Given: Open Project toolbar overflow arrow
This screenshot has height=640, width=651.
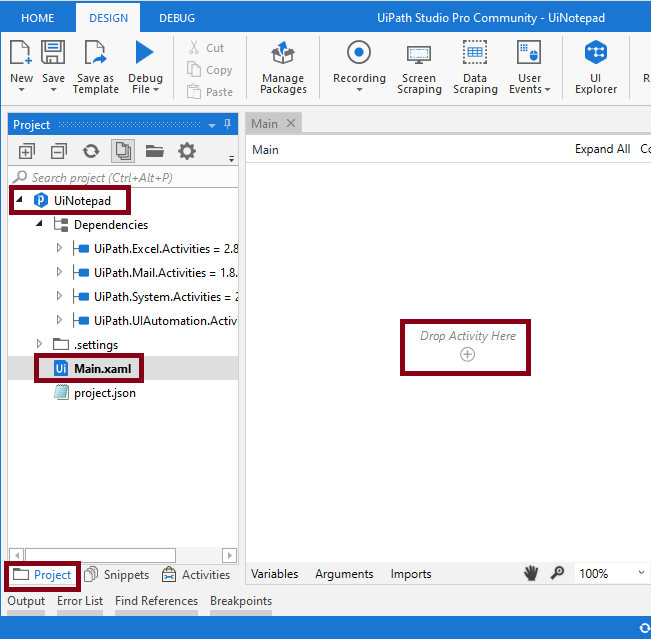Looking at the screenshot, I should click(231, 159).
